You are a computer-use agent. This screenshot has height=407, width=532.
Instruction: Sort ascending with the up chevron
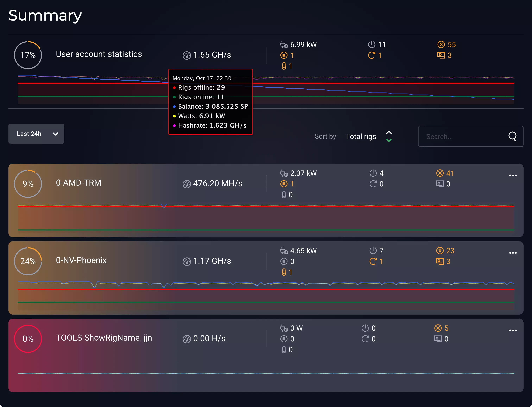pyautogui.click(x=389, y=133)
